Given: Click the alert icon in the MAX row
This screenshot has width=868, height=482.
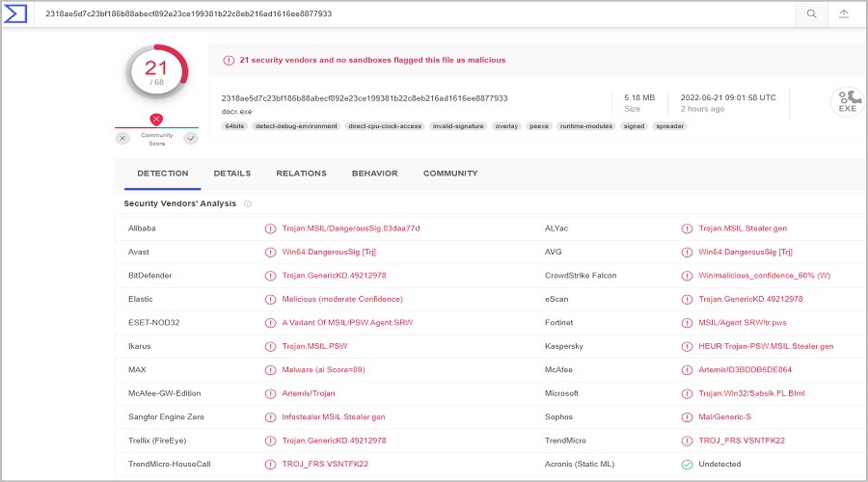Looking at the screenshot, I should pos(270,370).
